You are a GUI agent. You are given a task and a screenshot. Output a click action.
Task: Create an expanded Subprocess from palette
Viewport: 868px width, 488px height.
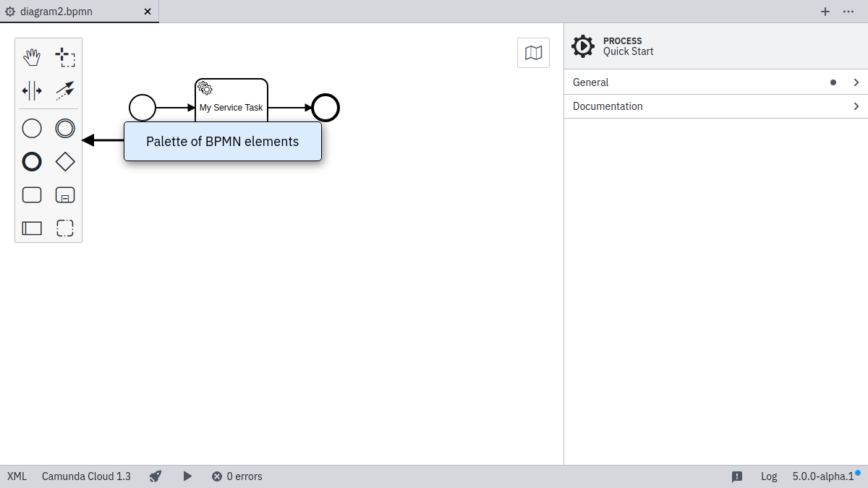(65, 195)
